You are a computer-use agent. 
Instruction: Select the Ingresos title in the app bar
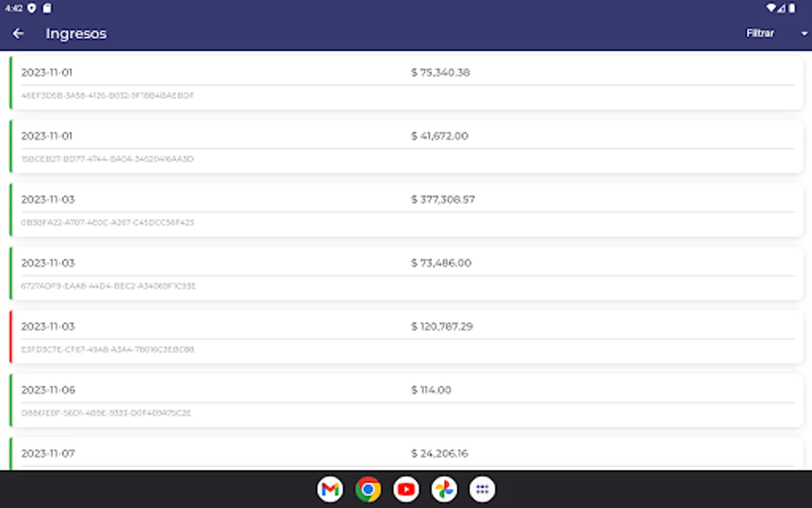click(76, 33)
